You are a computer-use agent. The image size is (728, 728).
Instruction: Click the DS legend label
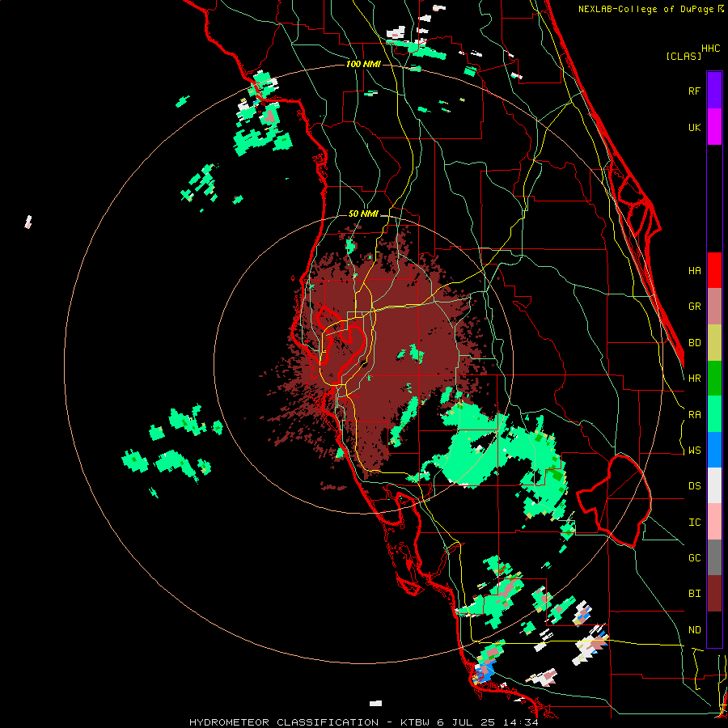pos(694,486)
